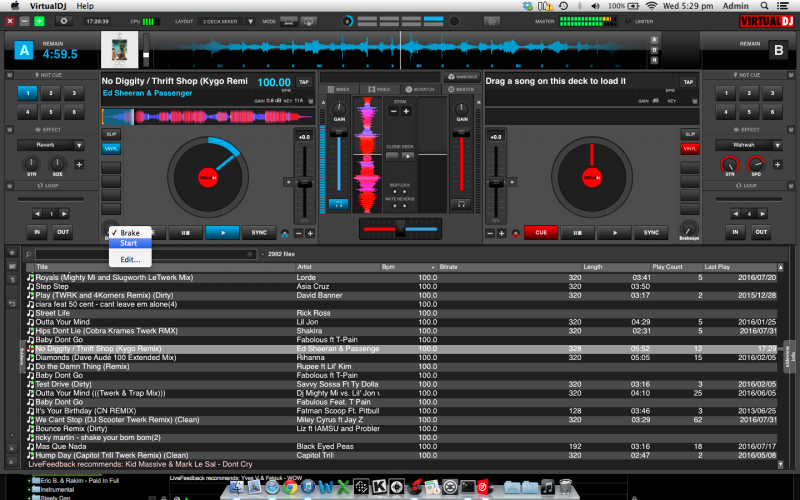
Task: Click the Deck B Brakespe knob
Action: tap(689, 228)
